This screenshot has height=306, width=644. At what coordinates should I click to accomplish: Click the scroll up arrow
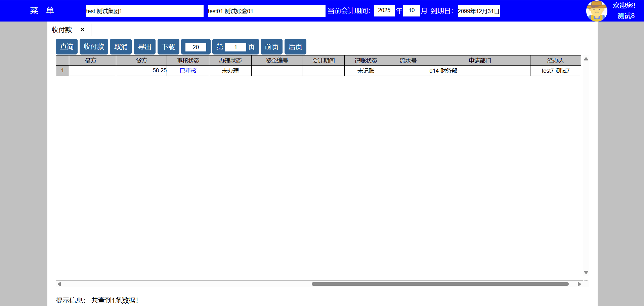pyautogui.click(x=586, y=59)
